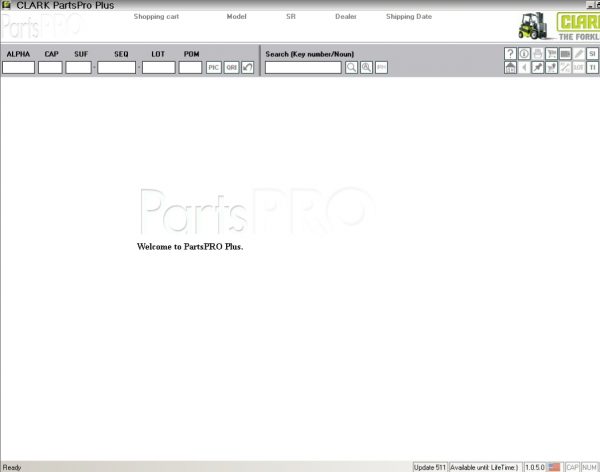Click the QRI button
The height and width of the screenshot is (472, 600).
(x=232, y=67)
